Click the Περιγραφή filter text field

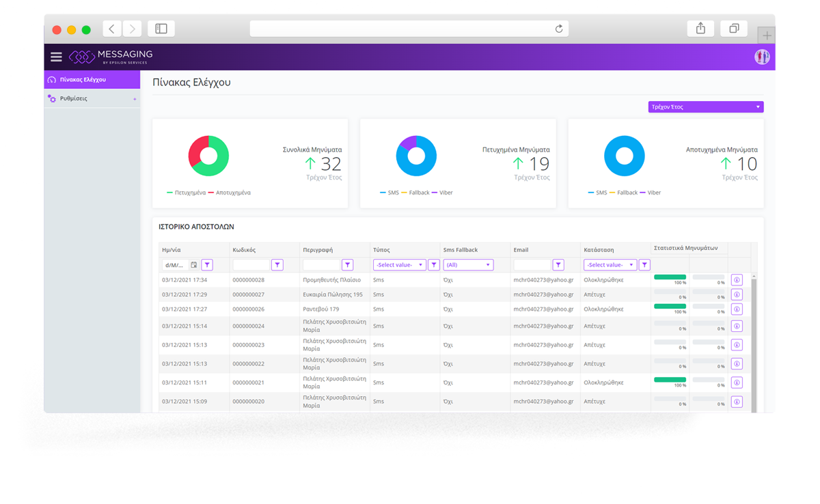click(321, 265)
